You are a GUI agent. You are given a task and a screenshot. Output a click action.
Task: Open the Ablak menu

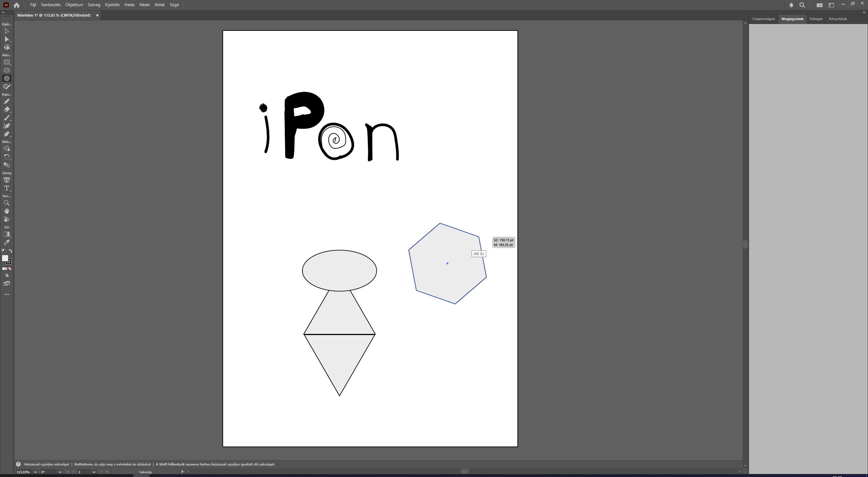159,5
